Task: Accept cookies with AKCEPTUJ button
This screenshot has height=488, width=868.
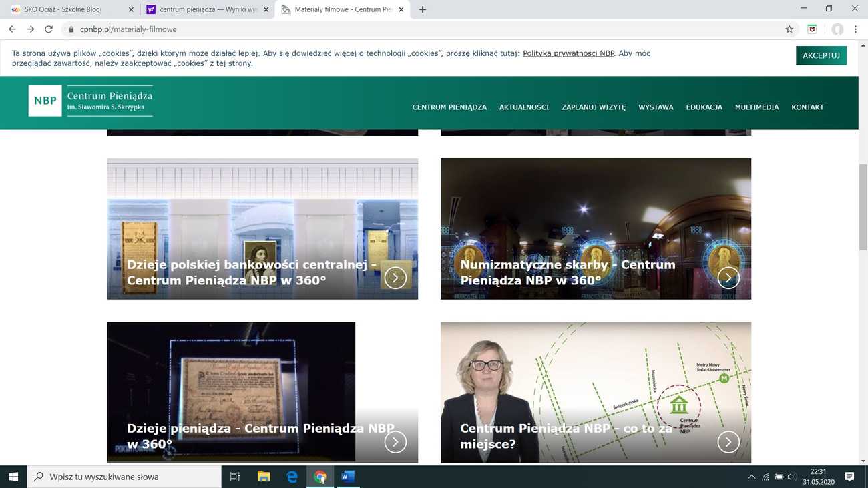Action: coord(821,55)
